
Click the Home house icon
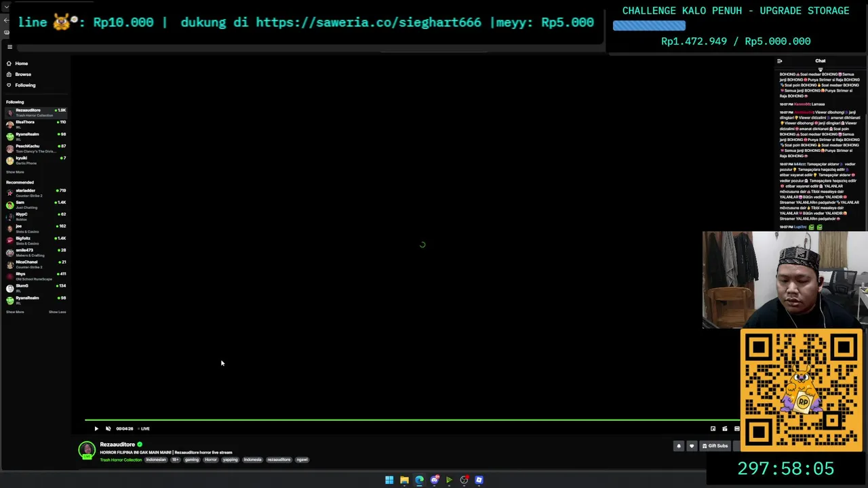[x=9, y=63]
